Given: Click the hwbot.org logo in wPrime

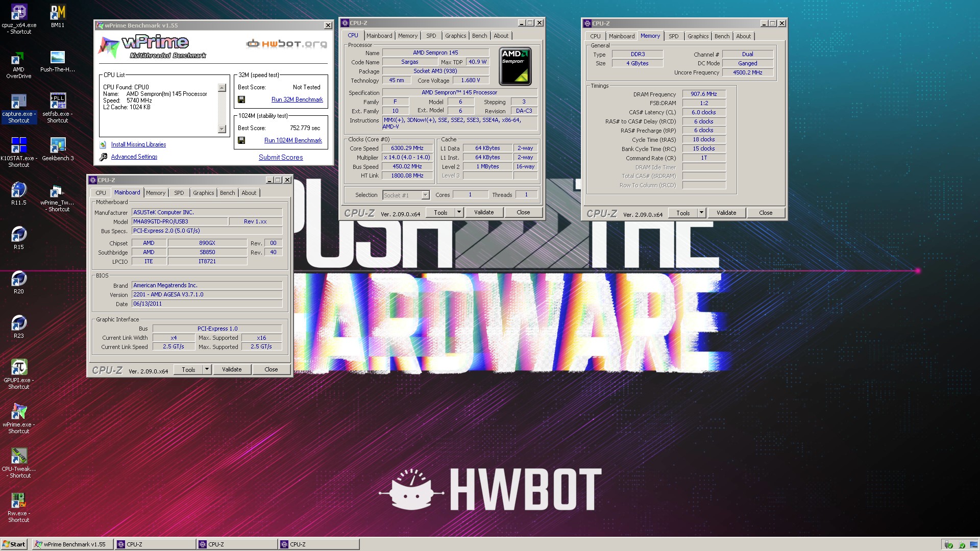Looking at the screenshot, I should point(286,44).
